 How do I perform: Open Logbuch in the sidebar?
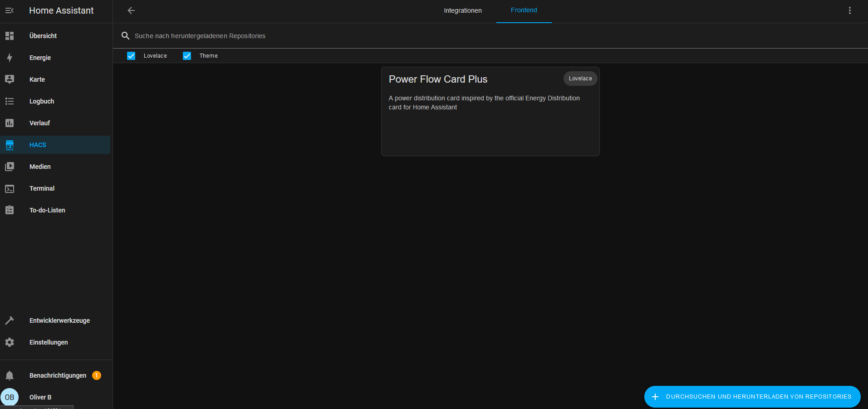(x=55, y=101)
